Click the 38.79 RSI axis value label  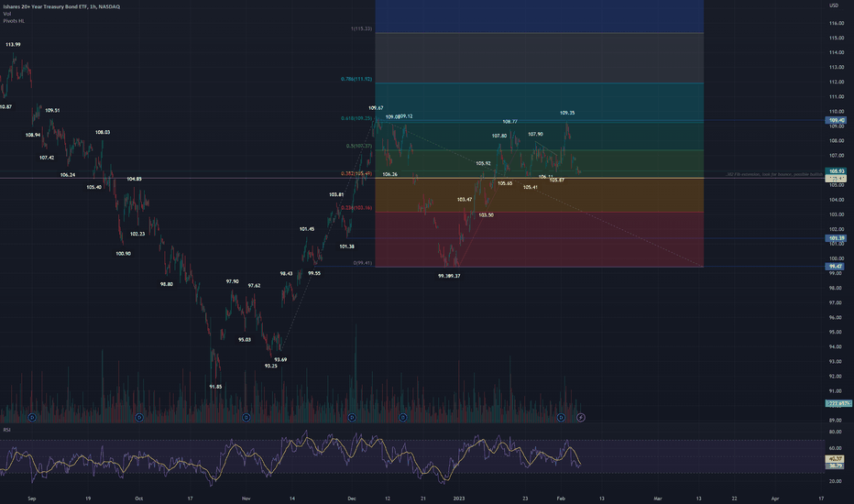click(x=836, y=466)
